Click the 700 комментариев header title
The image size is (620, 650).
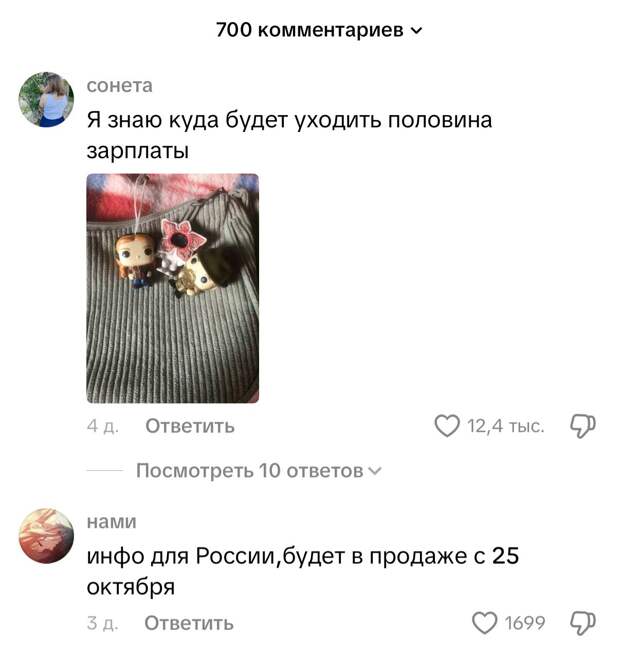tap(310, 30)
